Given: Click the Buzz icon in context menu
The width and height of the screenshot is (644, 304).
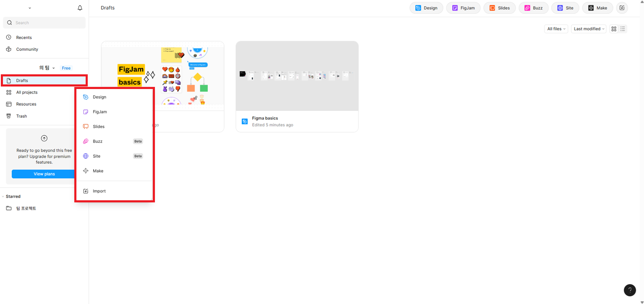Looking at the screenshot, I should [86, 141].
